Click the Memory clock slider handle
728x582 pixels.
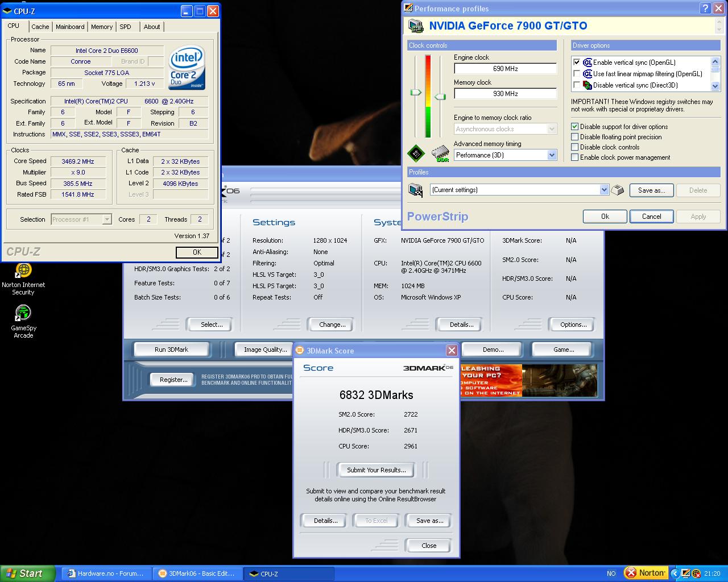[x=440, y=97]
